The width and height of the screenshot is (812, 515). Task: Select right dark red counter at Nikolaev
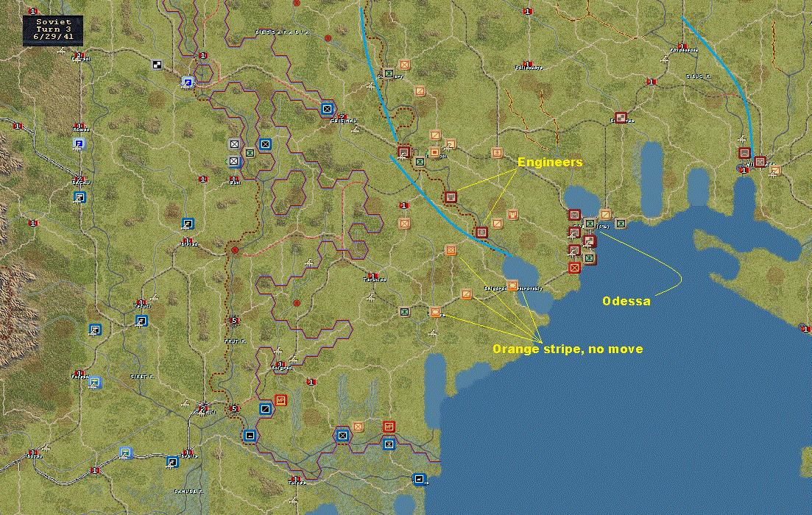click(760, 161)
